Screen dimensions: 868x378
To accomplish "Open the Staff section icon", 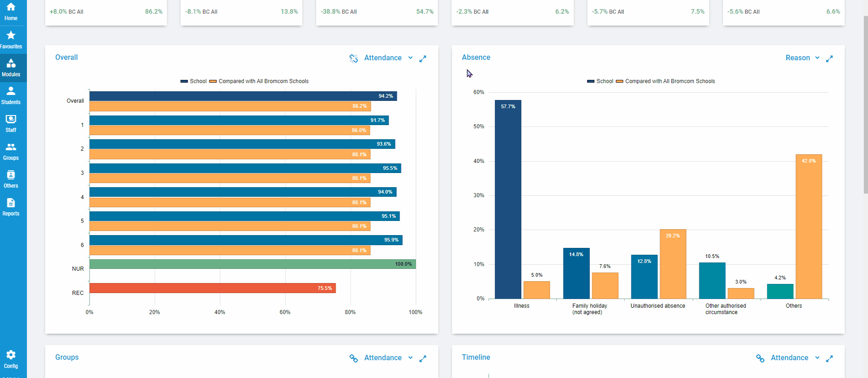I will point(11,123).
